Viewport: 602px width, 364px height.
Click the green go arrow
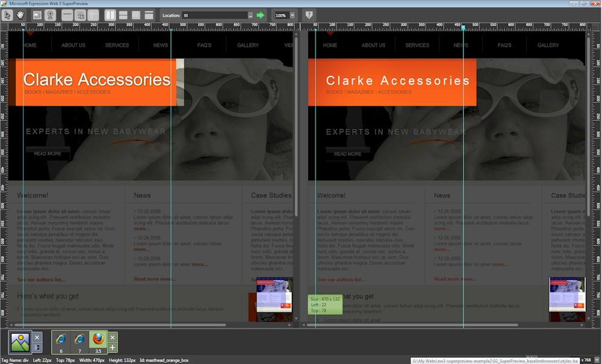pos(260,16)
